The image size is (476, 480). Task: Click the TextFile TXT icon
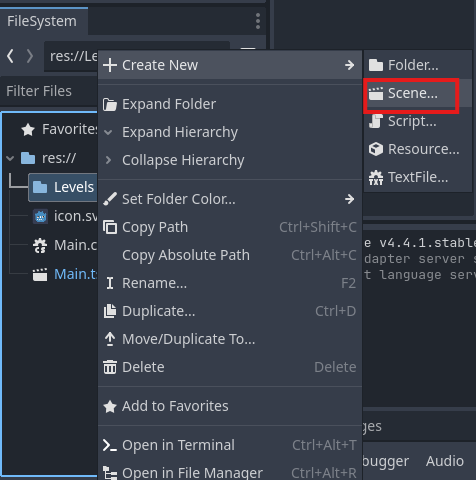pos(376,177)
